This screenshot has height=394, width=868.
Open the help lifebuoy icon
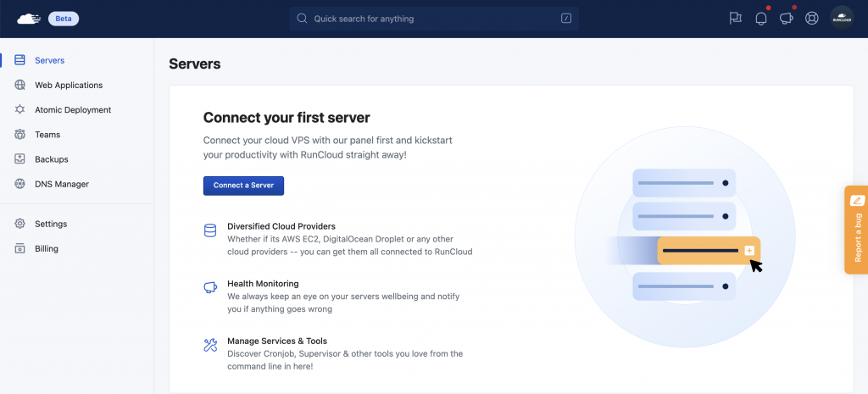tap(811, 19)
